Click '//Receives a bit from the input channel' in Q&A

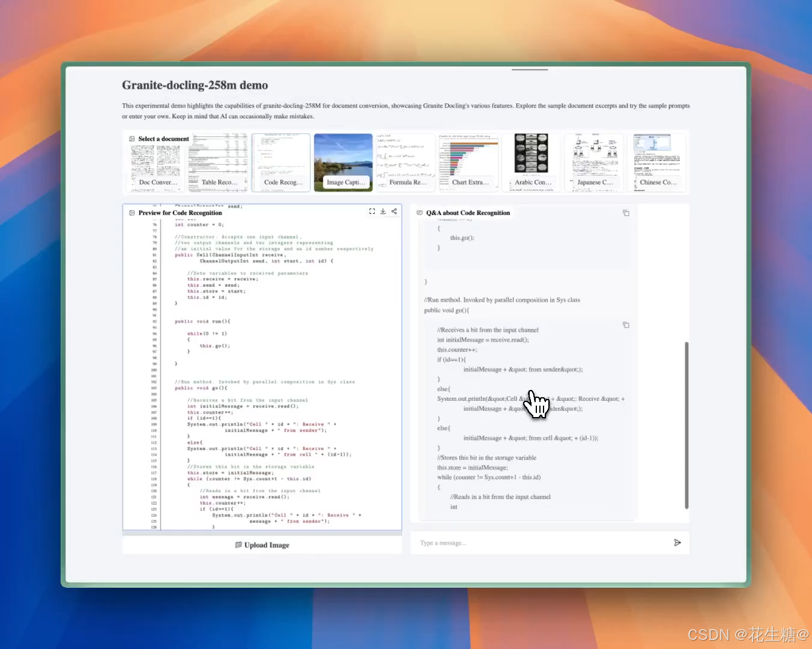pos(488,330)
